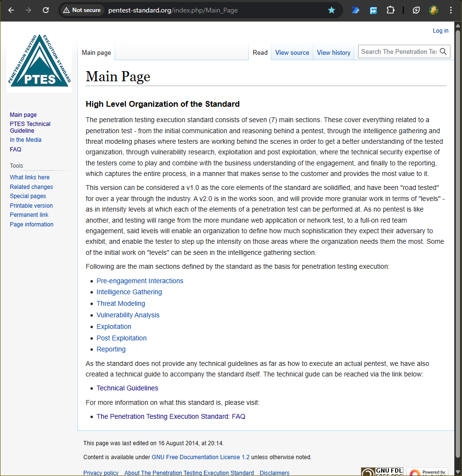Open Page information link
The width and height of the screenshot is (462, 476).
coord(31,225)
